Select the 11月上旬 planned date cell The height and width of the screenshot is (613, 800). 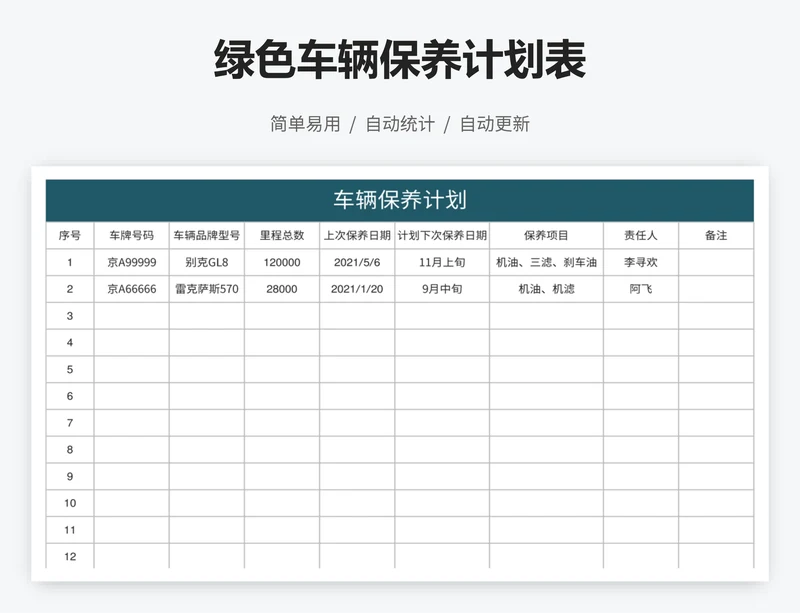(x=442, y=262)
